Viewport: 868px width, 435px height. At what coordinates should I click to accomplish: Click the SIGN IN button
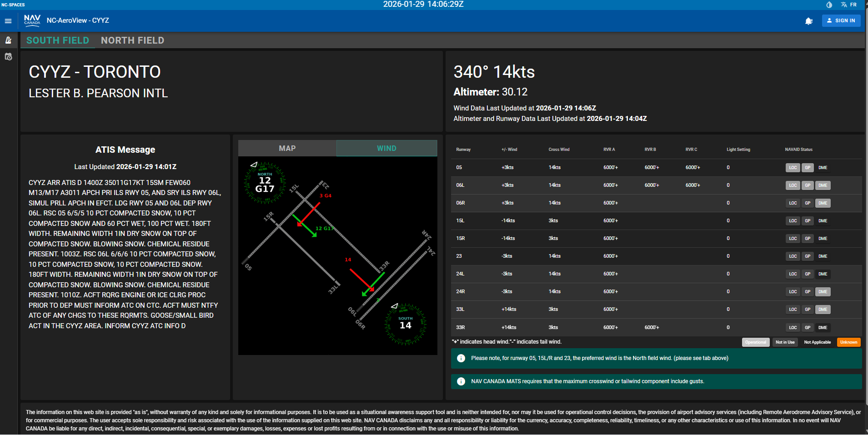pos(841,20)
